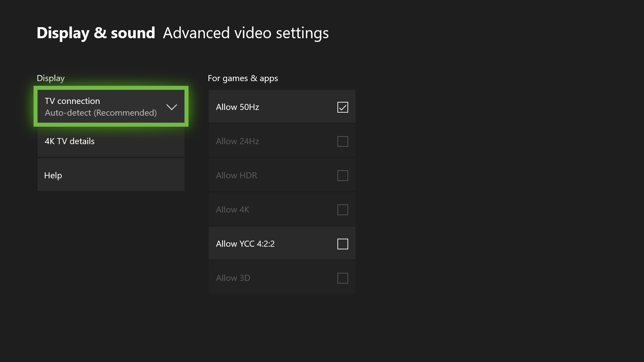
Task: Enable Allow YCC 4:2:2
Action: (343, 244)
